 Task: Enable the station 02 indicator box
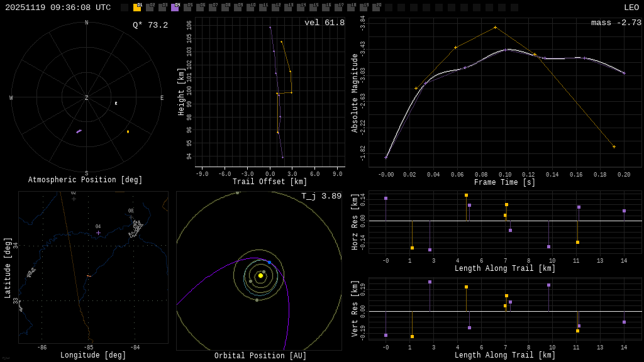click(150, 8)
